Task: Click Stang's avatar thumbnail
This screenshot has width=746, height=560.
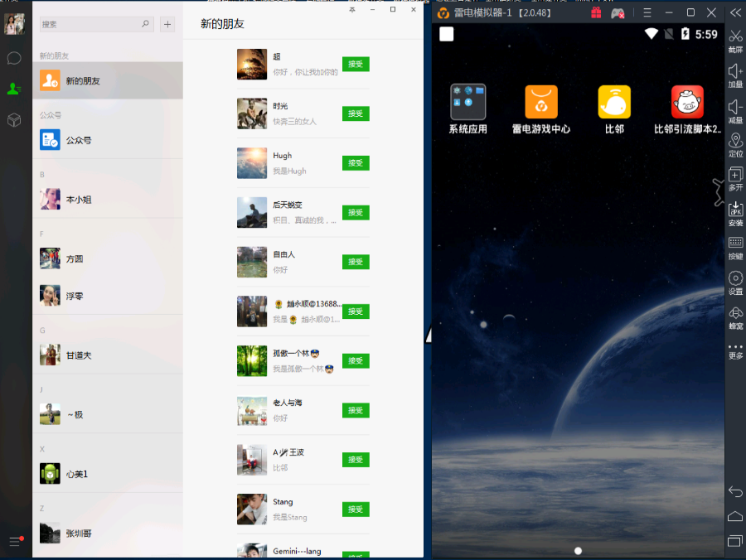Action: pyautogui.click(x=252, y=509)
